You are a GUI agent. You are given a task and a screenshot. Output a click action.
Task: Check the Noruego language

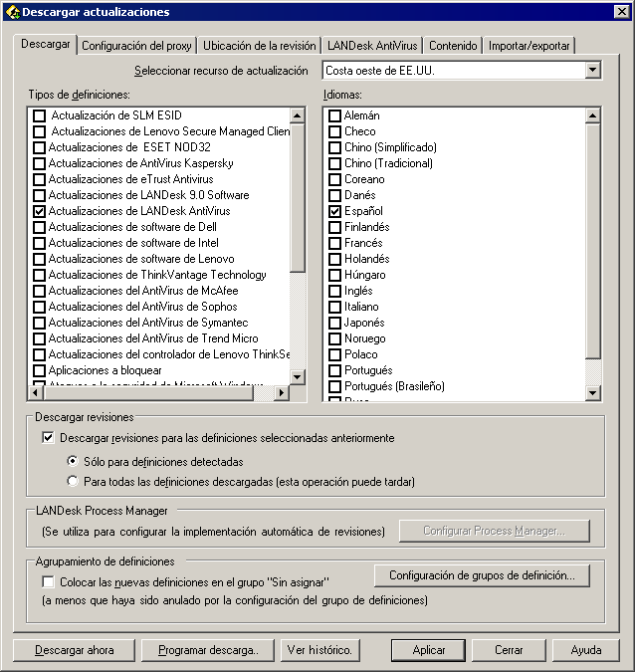tap(334, 338)
